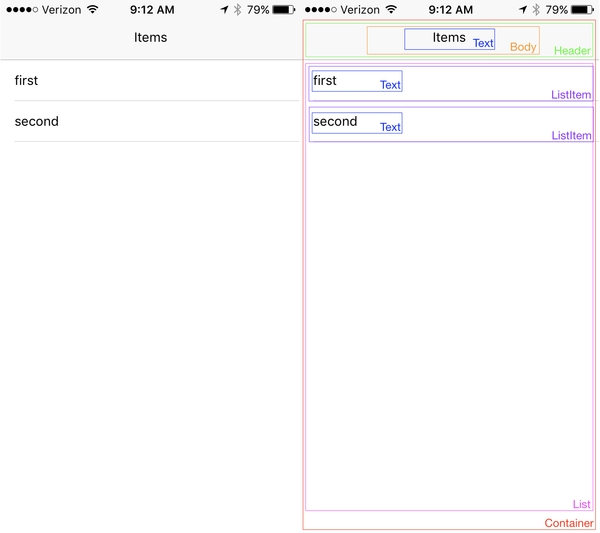The image size is (600, 533).
Task: Tap the battery icon in right status bar
Action: (x=582, y=10)
